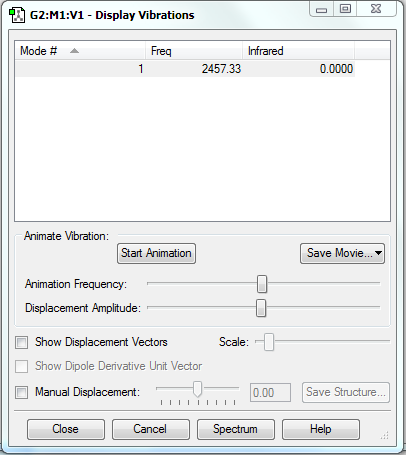
Task: Click the Manual Displacement slider handle
Action: point(198,389)
